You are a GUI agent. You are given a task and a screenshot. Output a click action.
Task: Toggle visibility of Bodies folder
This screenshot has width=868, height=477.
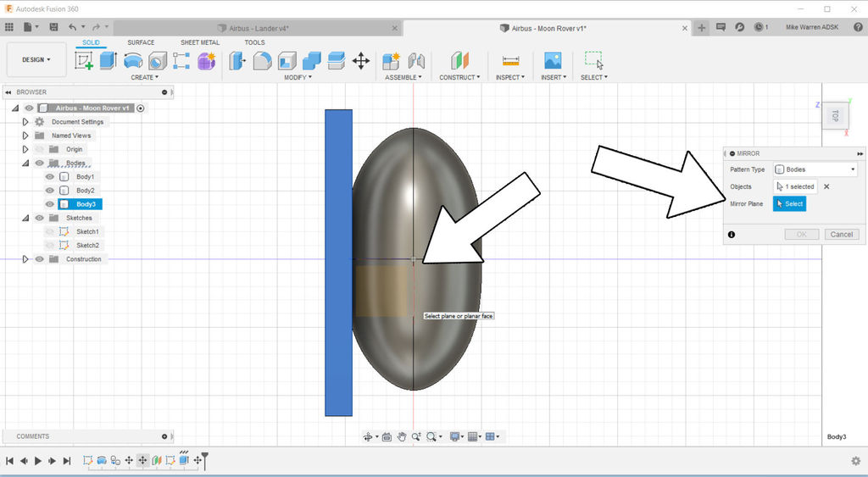click(39, 164)
